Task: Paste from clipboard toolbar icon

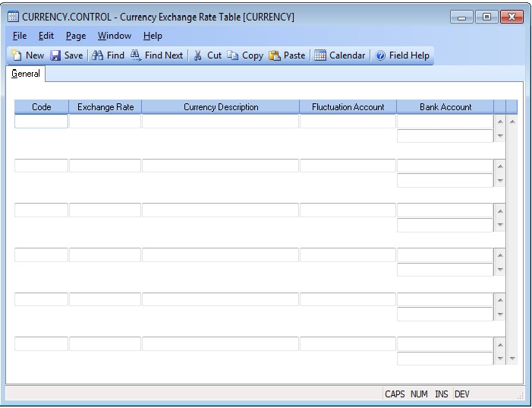Action: [x=275, y=55]
